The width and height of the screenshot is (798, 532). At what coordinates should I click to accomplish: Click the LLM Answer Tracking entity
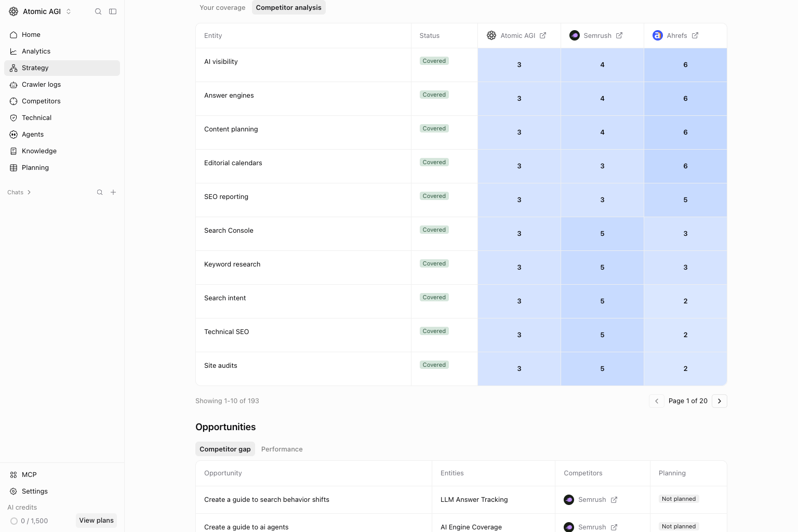(474, 500)
